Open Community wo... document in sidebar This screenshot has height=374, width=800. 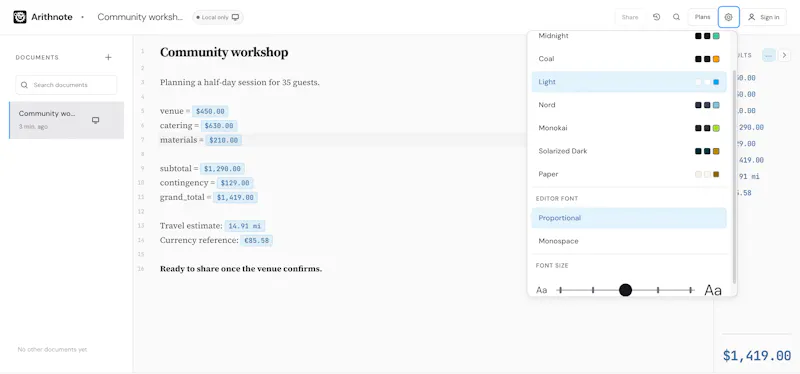pos(66,120)
